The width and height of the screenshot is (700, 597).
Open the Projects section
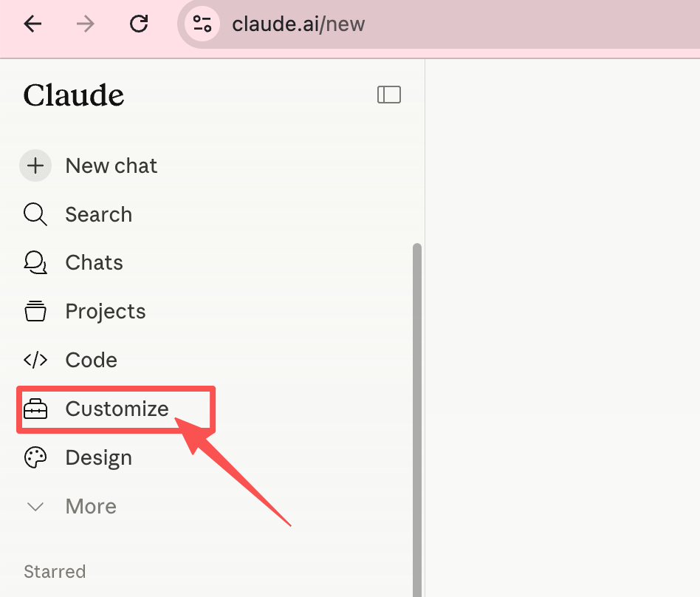click(x=106, y=312)
